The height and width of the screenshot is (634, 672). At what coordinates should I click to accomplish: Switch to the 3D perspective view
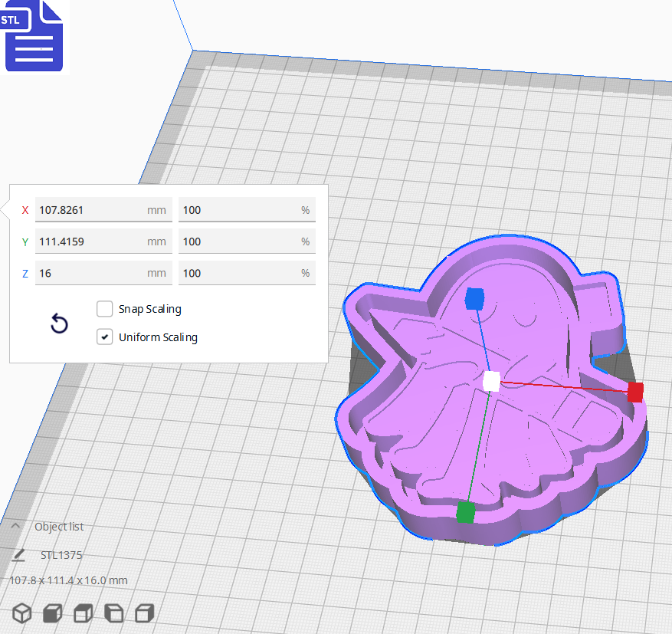coord(21,613)
